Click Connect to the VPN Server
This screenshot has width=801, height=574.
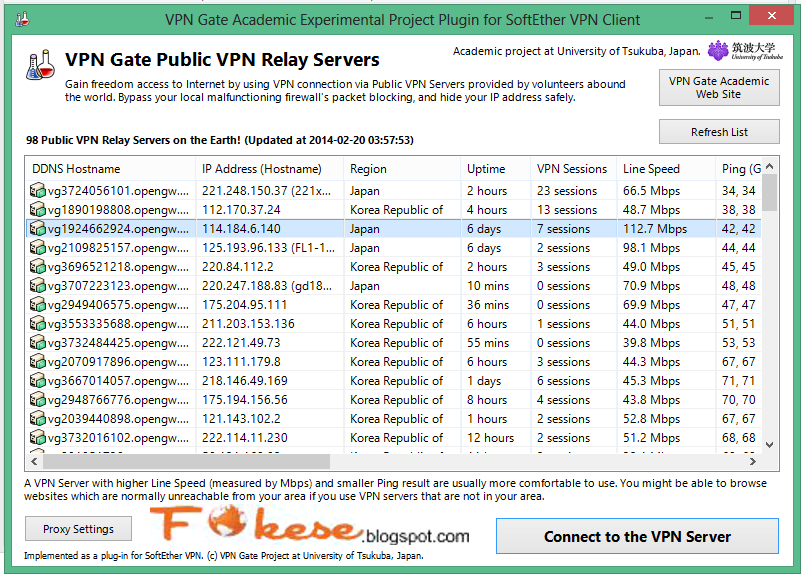pyautogui.click(x=637, y=536)
